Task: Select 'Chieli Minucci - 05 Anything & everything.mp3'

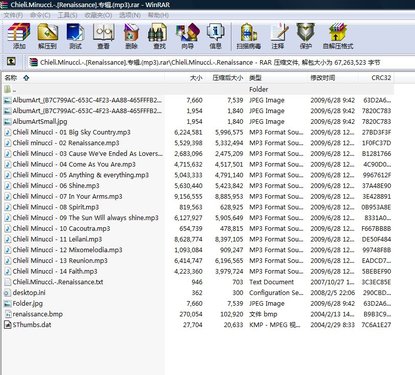Action: click(x=81, y=175)
